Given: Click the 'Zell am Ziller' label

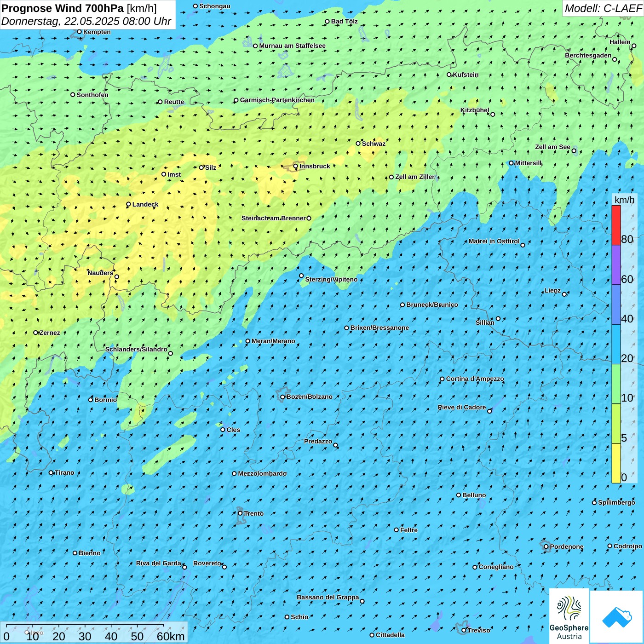Looking at the screenshot, I should (x=415, y=177).
